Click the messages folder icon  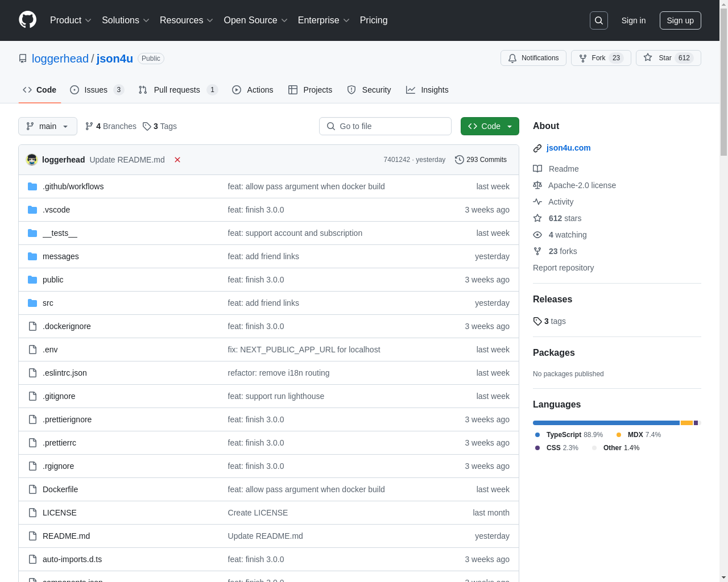(x=32, y=256)
